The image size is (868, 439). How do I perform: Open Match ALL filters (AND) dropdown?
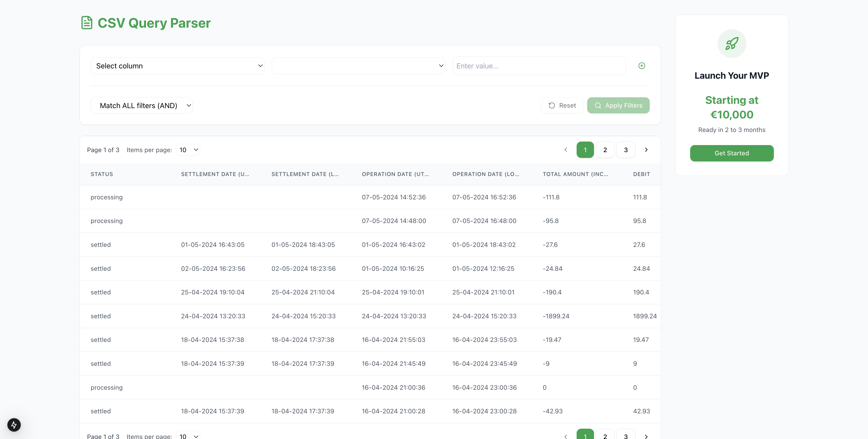(x=141, y=106)
